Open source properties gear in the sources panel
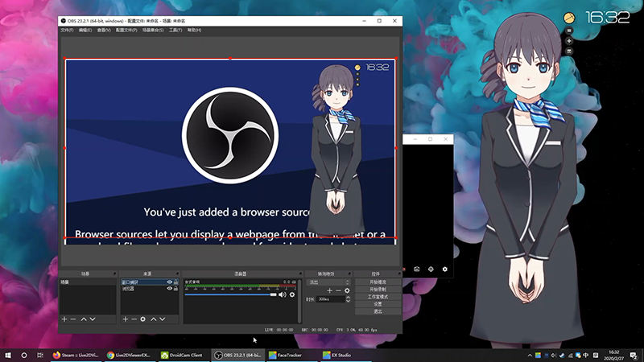 (x=143, y=319)
